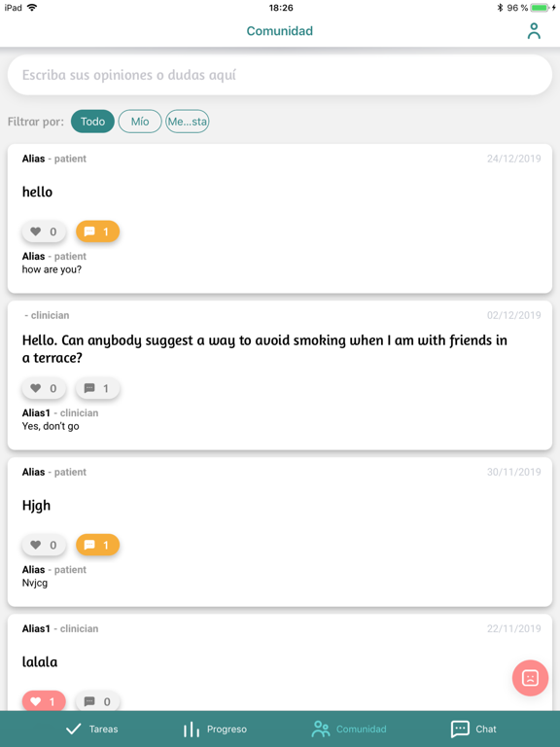Like the smoking terrace question post

[x=44, y=388]
